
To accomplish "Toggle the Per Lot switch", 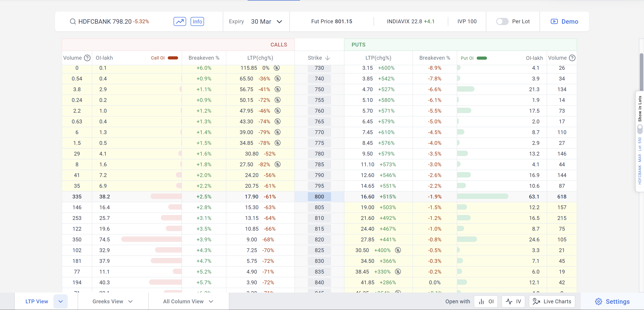I will coord(502,21).
